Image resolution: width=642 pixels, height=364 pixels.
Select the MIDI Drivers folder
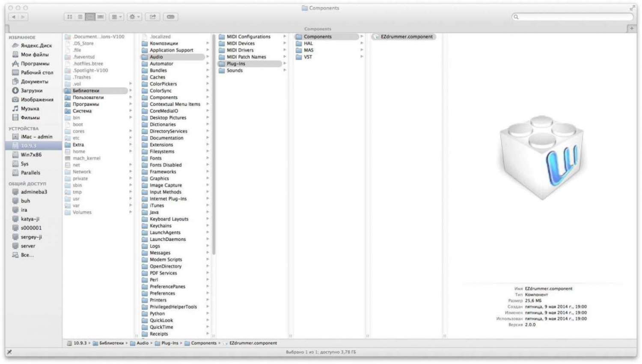[x=240, y=50]
